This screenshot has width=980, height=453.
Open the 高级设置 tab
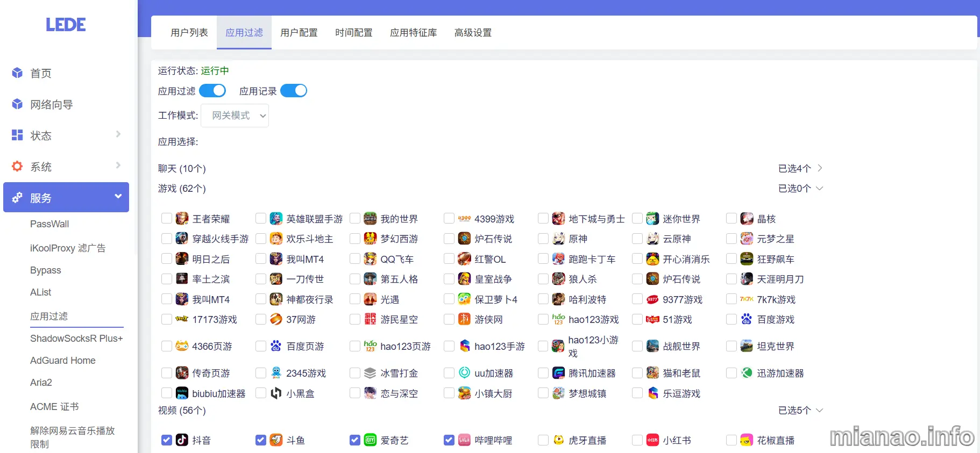[473, 33]
